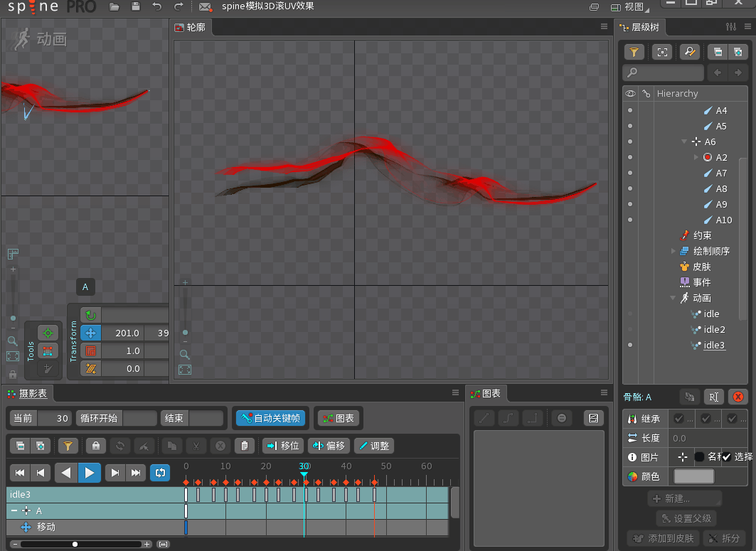
Task: Click the save project icon in the top bar
Action: coord(136,7)
